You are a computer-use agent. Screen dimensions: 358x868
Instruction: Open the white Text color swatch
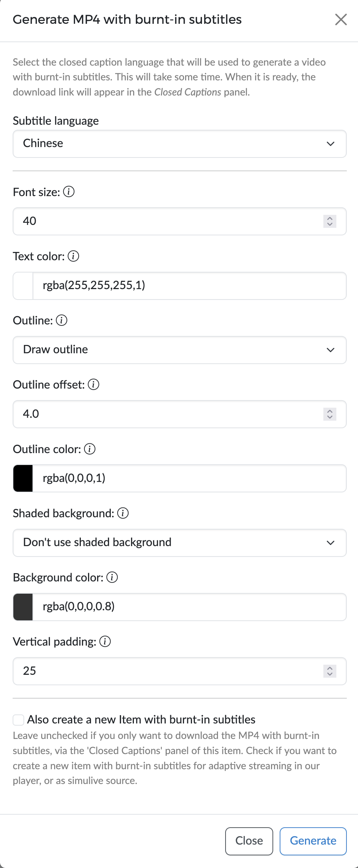tap(23, 286)
